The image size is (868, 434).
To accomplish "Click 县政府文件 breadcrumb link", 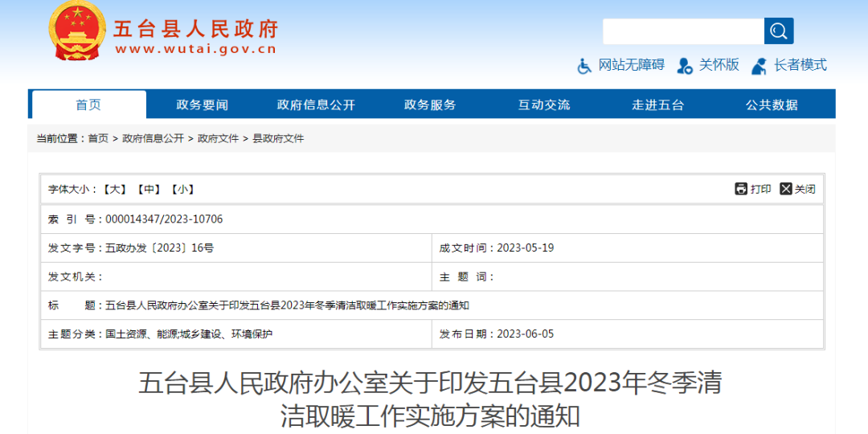I will pos(279,138).
